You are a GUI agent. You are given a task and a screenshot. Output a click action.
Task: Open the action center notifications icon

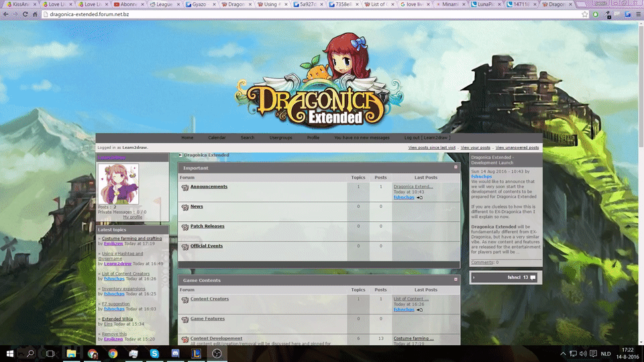click(594, 353)
